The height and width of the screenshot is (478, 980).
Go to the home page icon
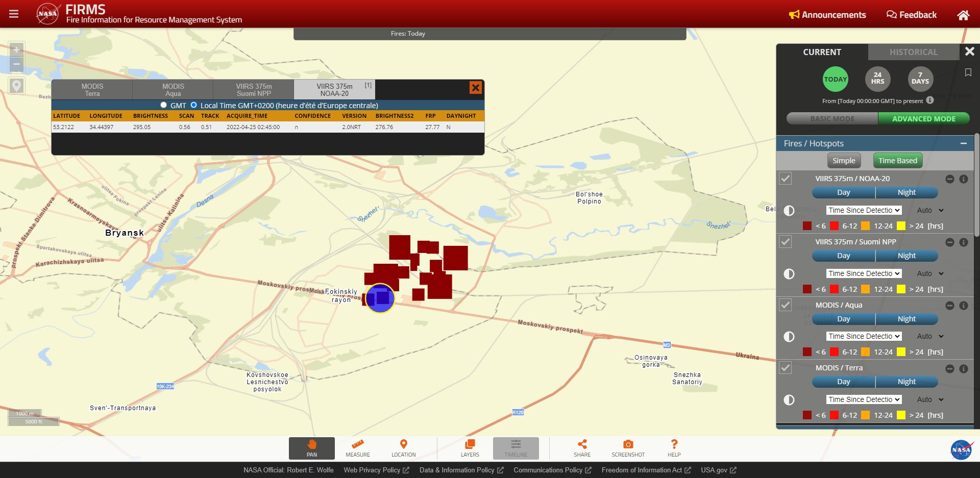point(963,15)
